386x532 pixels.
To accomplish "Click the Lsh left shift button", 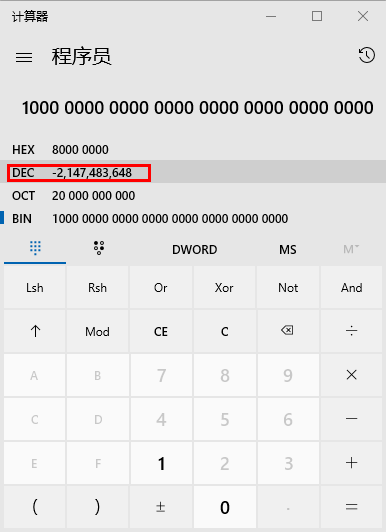I will tap(35, 287).
